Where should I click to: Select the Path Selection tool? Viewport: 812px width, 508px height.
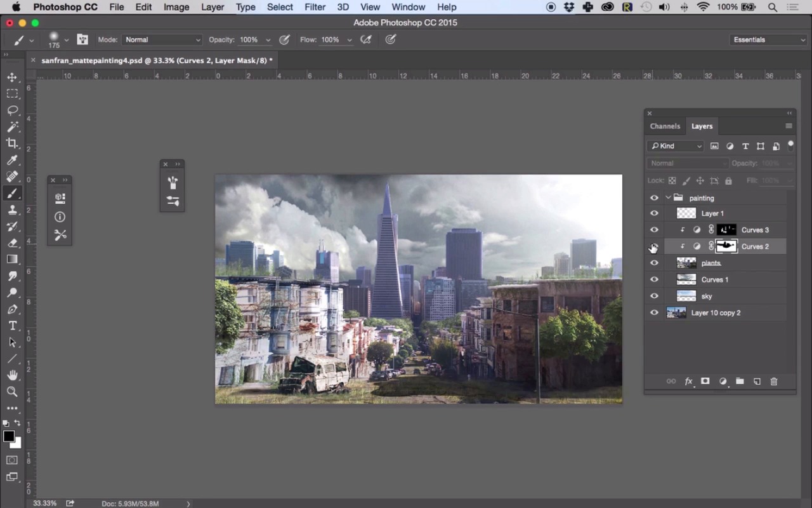pyautogui.click(x=12, y=342)
